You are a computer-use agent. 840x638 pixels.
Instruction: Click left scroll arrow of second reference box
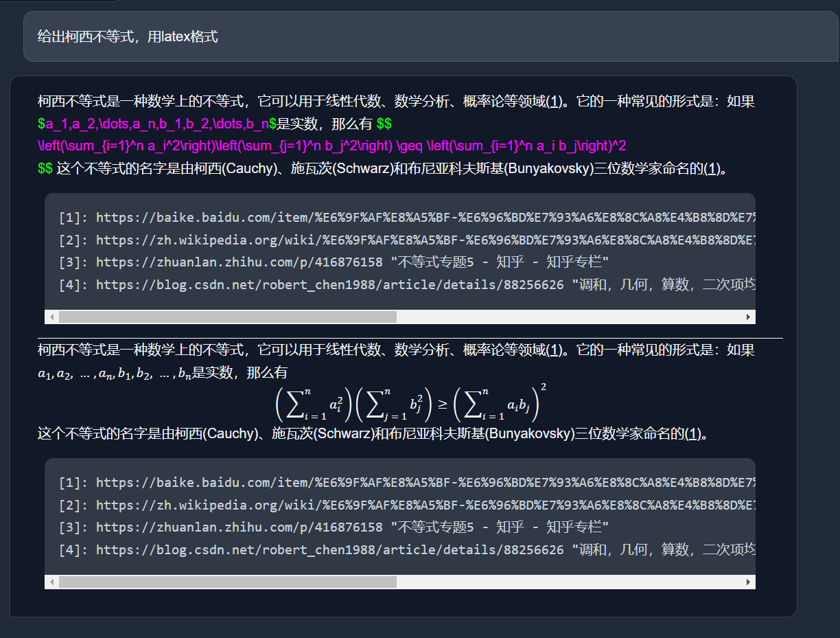[x=51, y=582]
